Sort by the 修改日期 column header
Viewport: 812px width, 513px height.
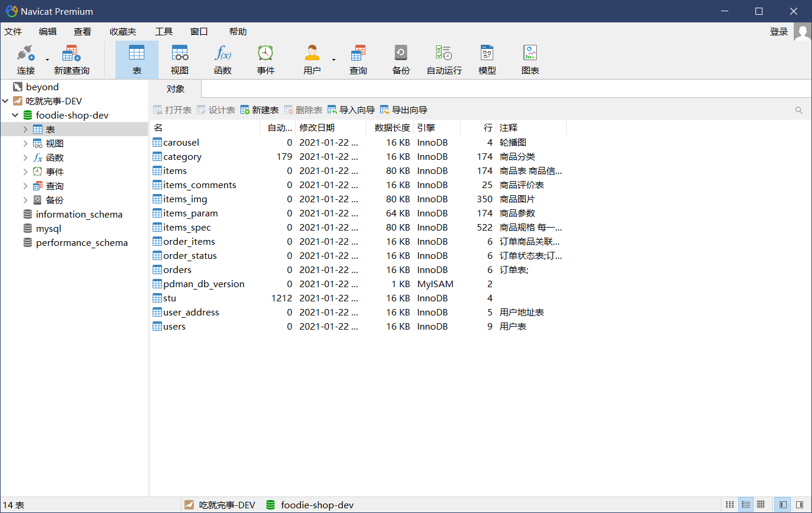[x=331, y=127]
